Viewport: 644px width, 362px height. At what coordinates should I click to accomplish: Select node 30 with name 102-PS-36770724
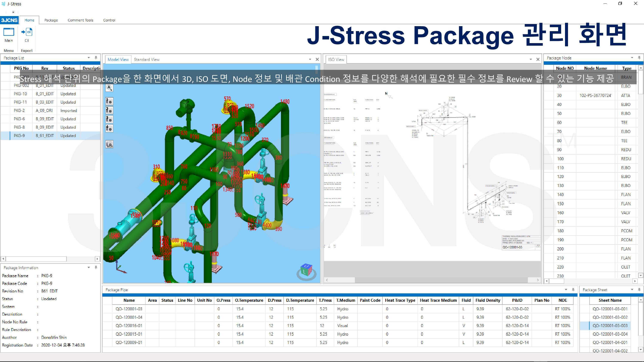[591, 95]
